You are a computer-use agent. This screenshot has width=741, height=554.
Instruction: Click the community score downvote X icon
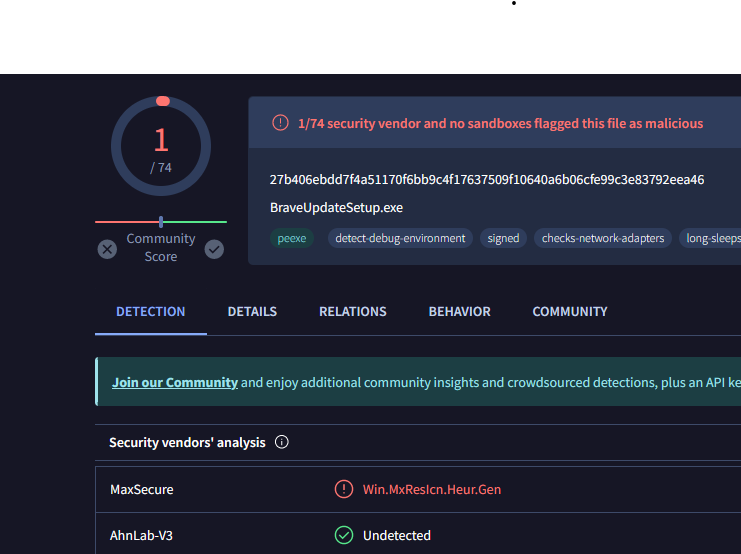(107, 249)
